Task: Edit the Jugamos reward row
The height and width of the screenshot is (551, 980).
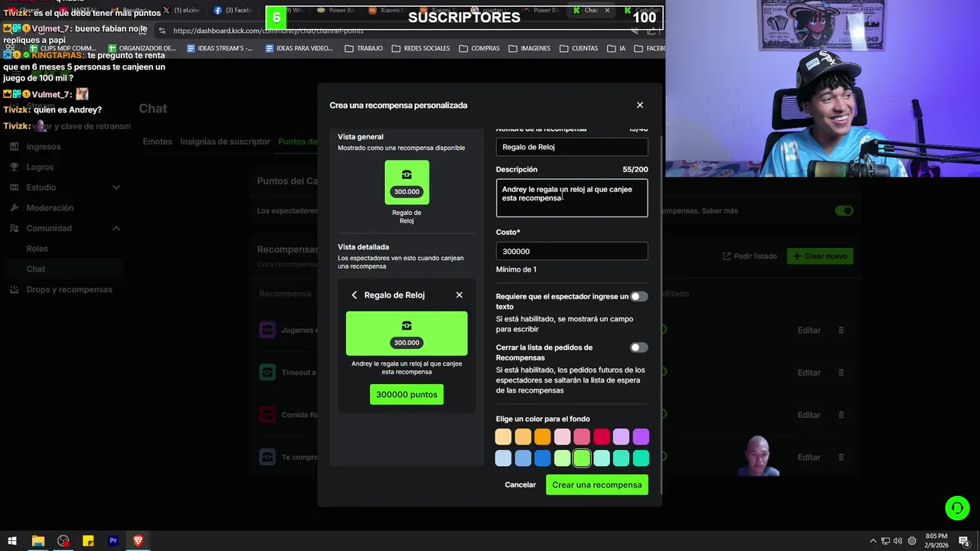Action: [809, 330]
